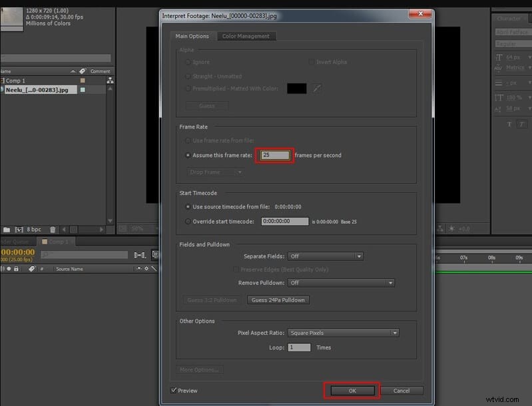Toggle Faux Bold in the Character panel

(x=509, y=124)
